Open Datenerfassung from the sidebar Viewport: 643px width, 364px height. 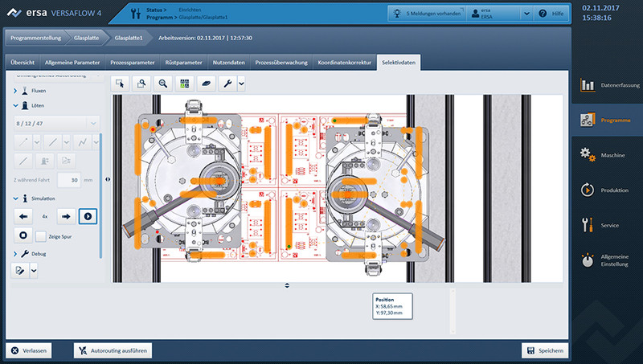point(604,84)
